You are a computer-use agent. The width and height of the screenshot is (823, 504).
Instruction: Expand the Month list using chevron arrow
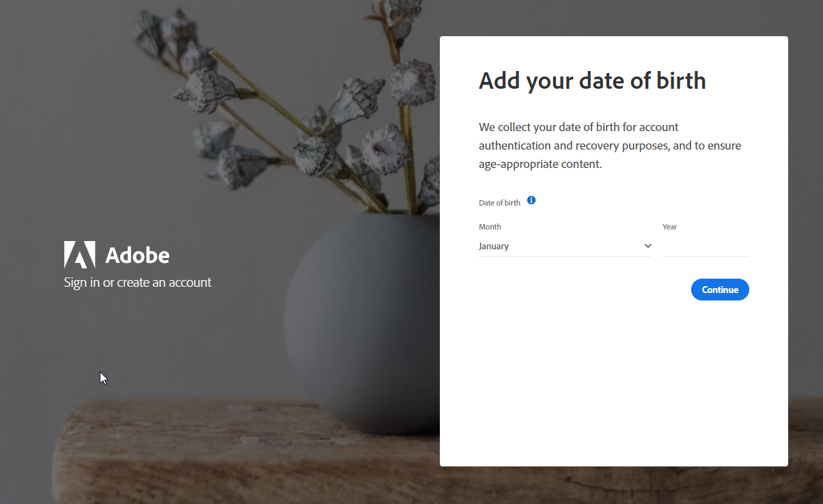(647, 246)
